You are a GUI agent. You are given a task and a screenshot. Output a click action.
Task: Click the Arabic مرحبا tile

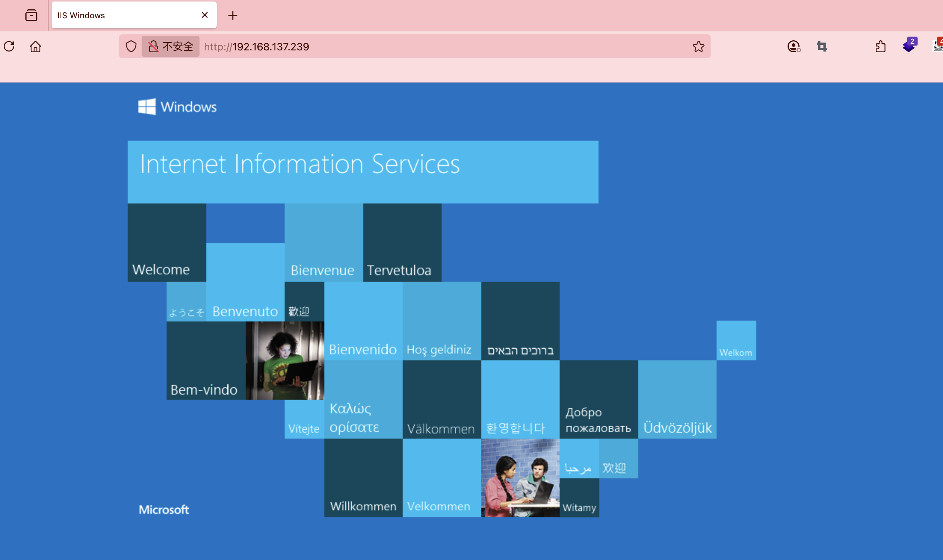coord(579,458)
